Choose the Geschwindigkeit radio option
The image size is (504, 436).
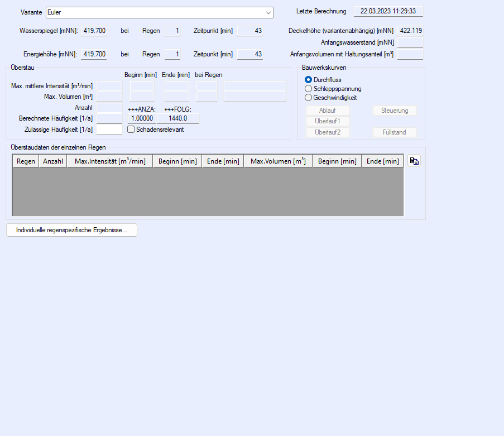309,98
